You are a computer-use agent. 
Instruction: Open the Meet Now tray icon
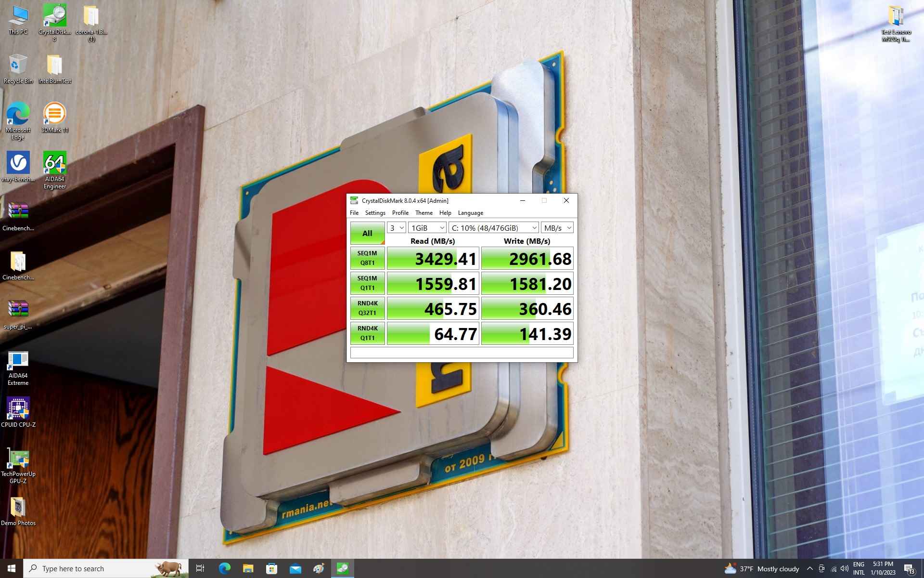[821, 569]
